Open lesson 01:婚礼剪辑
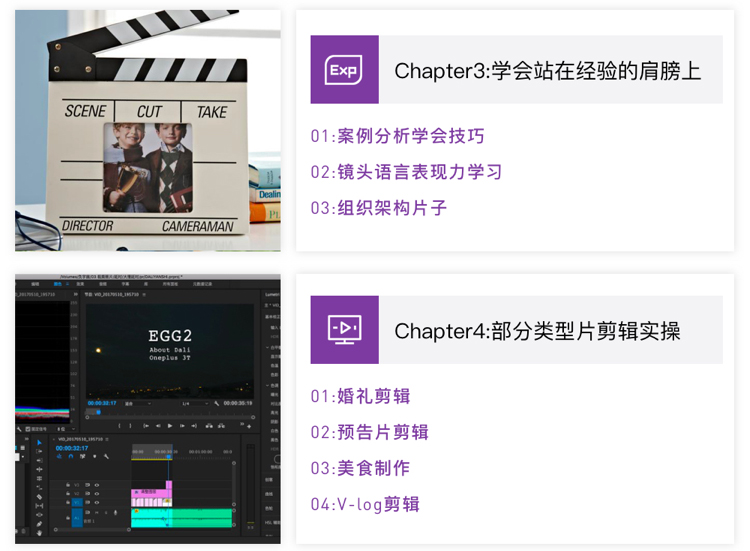This screenshot has height=551, width=750. pos(360,396)
